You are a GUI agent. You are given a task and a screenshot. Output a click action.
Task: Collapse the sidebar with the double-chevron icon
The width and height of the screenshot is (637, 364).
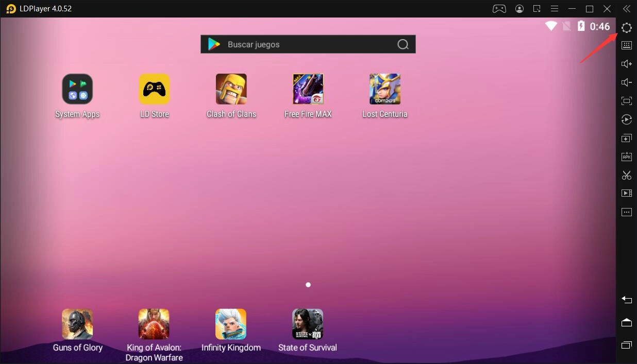pyautogui.click(x=626, y=9)
